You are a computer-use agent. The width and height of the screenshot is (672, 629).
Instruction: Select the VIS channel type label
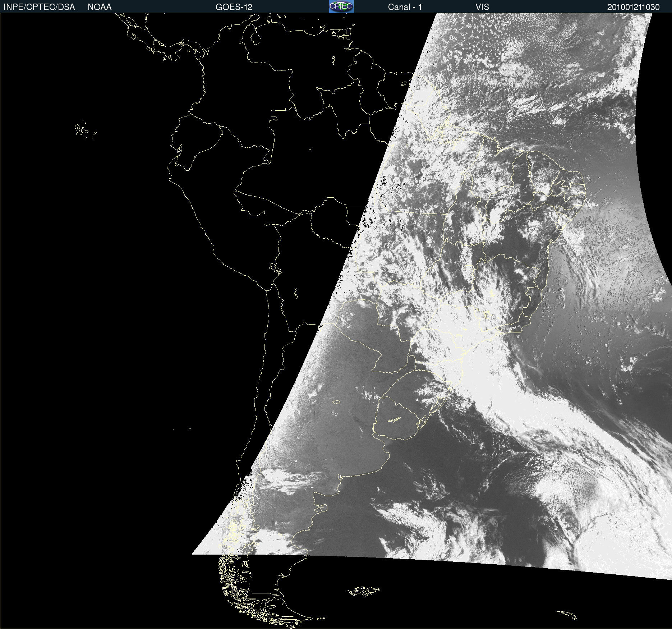482,7
